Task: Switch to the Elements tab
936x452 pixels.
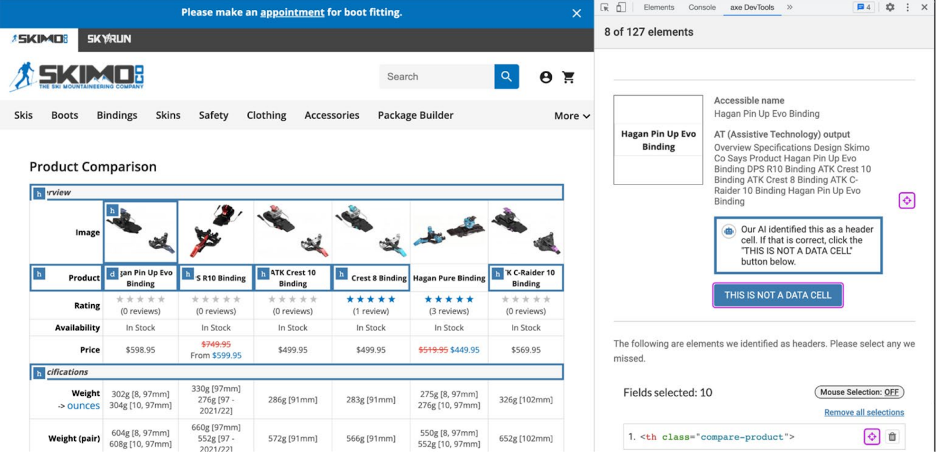Action: pyautogui.click(x=659, y=7)
